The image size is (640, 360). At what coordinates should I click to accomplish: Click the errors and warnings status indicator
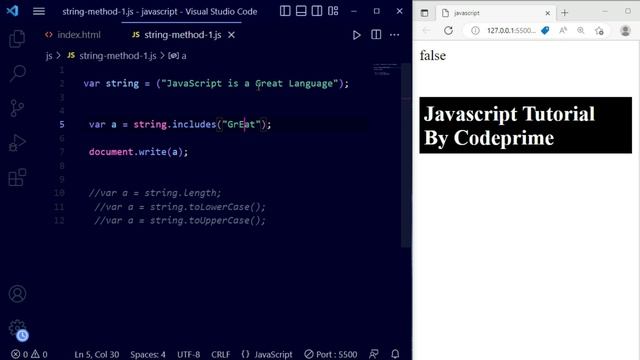pyautogui.click(x=29, y=354)
